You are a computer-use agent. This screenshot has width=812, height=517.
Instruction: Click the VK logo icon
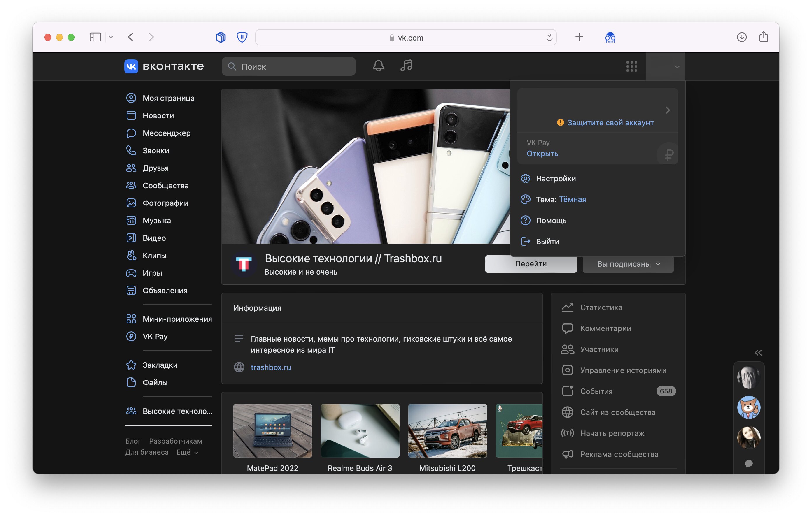[x=131, y=66]
